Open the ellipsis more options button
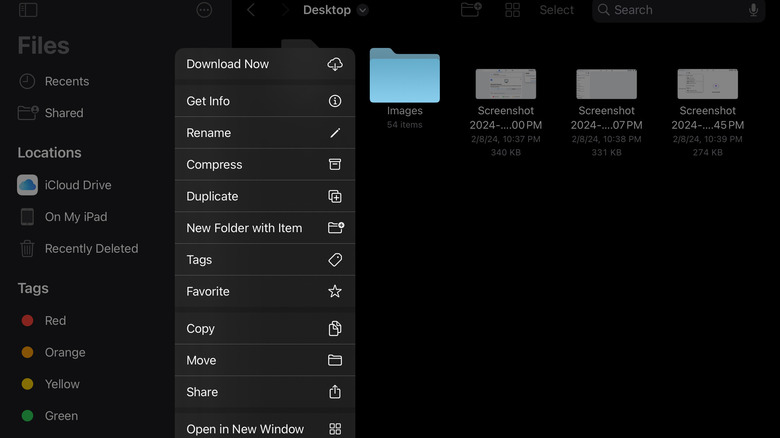 point(204,10)
